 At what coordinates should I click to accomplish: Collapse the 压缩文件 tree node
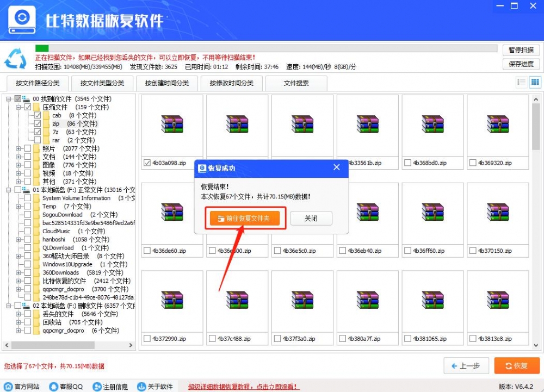coord(18,107)
